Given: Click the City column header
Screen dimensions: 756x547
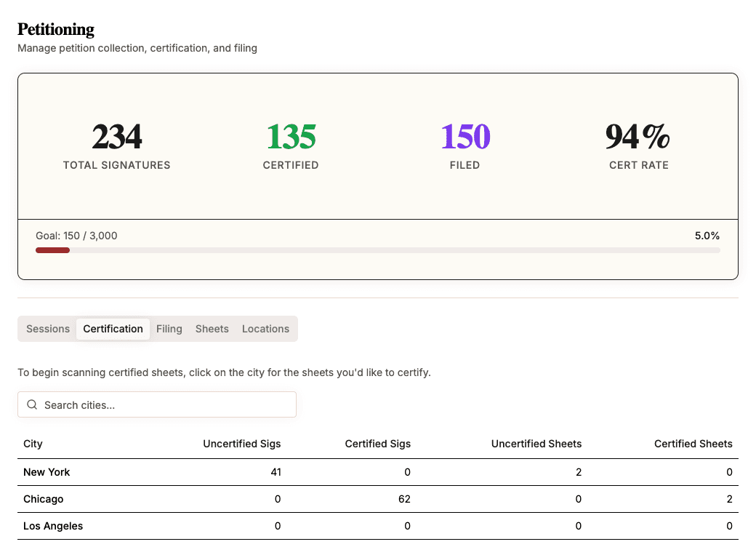Looking at the screenshot, I should pyautogui.click(x=33, y=444).
